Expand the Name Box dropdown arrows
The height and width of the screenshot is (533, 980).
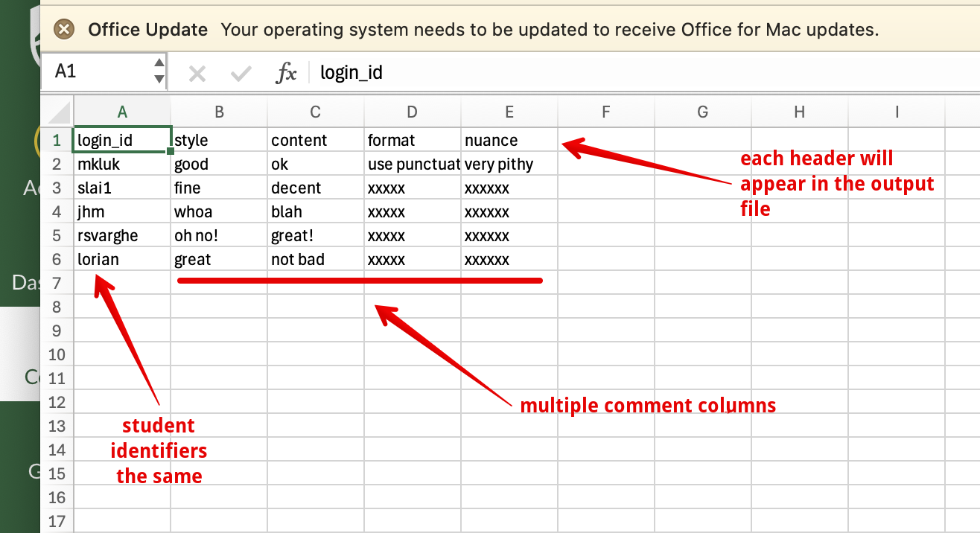(x=159, y=71)
